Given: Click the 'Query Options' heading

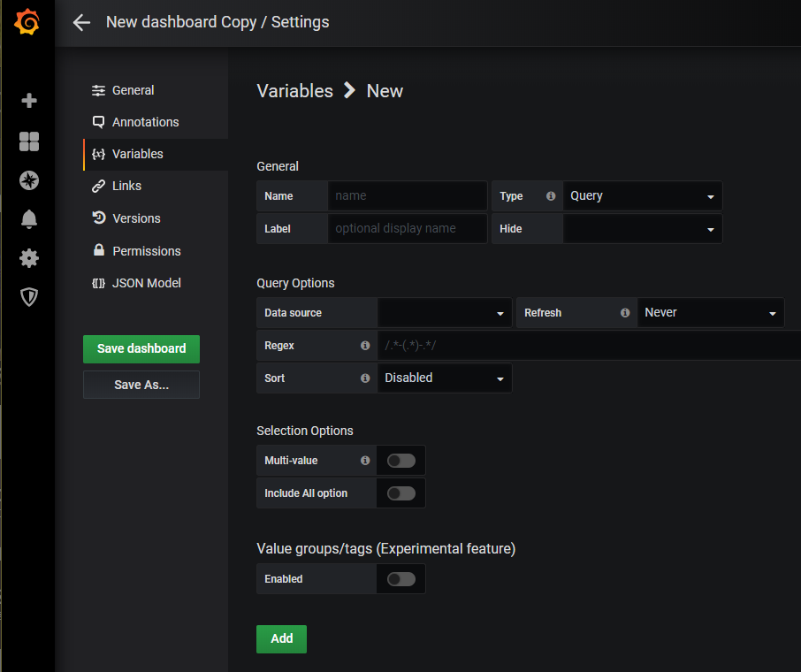Looking at the screenshot, I should coord(295,283).
